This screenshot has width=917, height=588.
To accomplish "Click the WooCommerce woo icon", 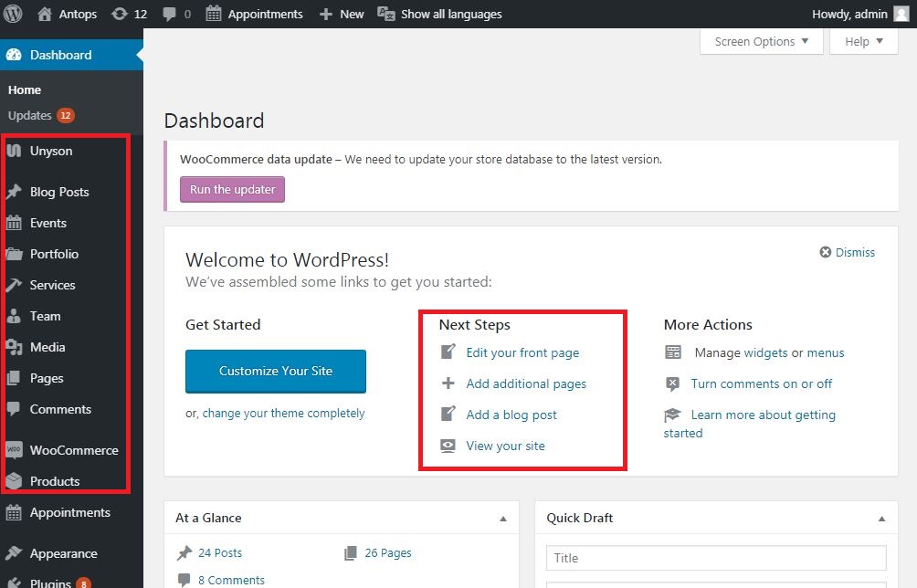I will tap(14, 450).
